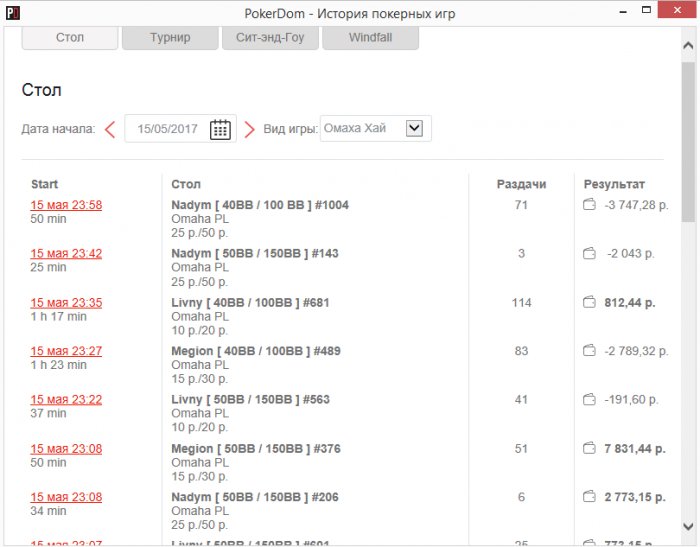This screenshot has height=547, width=700.
Task: Click duration text 37 min
Action: pos(48,413)
